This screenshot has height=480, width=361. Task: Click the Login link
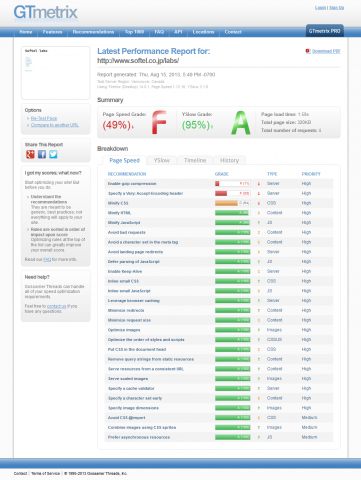click(x=320, y=8)
